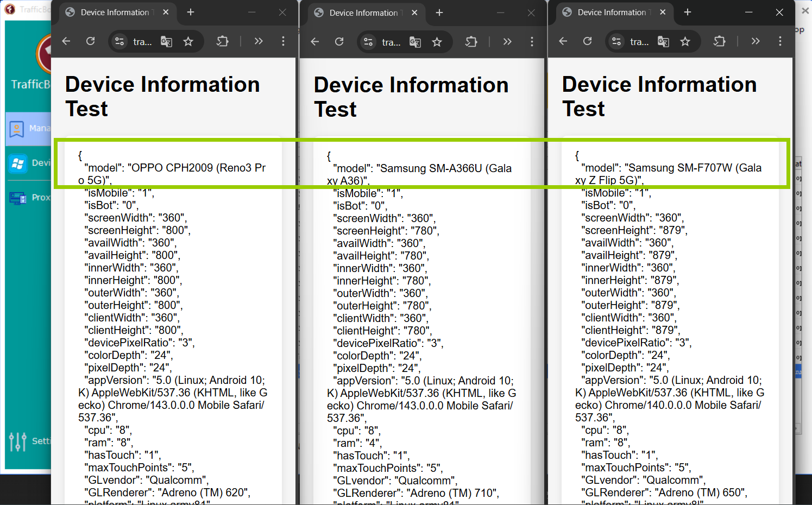View site information in the SM-A366U window

[x=368, y=42]
